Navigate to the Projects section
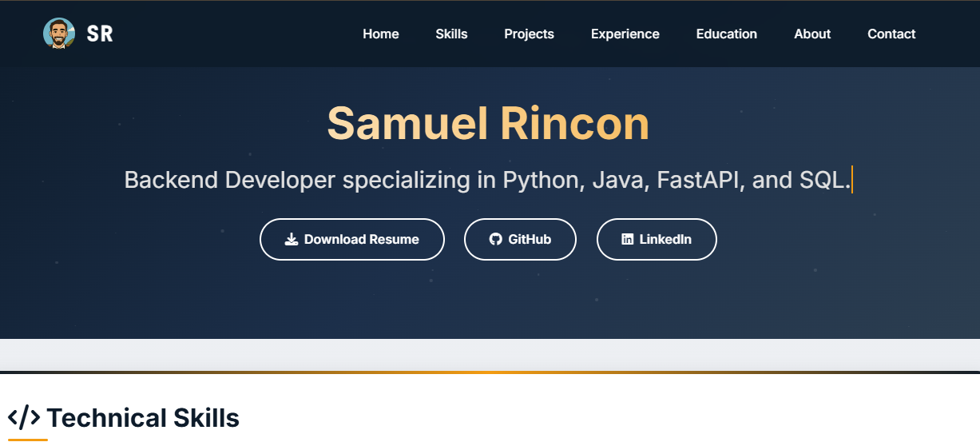Viewport: 980px width, 446px height. point(529,34)
